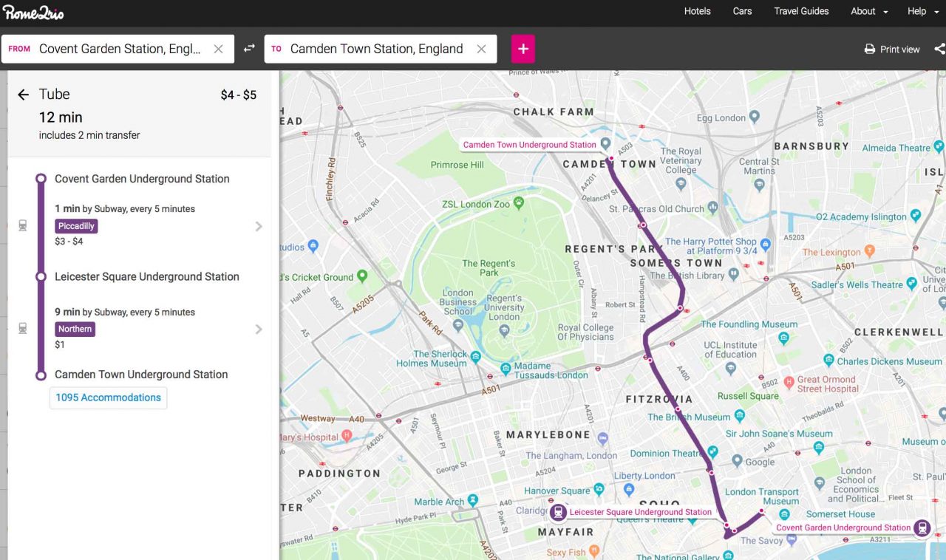Click the Sir John Soane's Museum pin
The height and width of the screenshot is (560, 946).
pyautogui.click(x=819, y=447)
